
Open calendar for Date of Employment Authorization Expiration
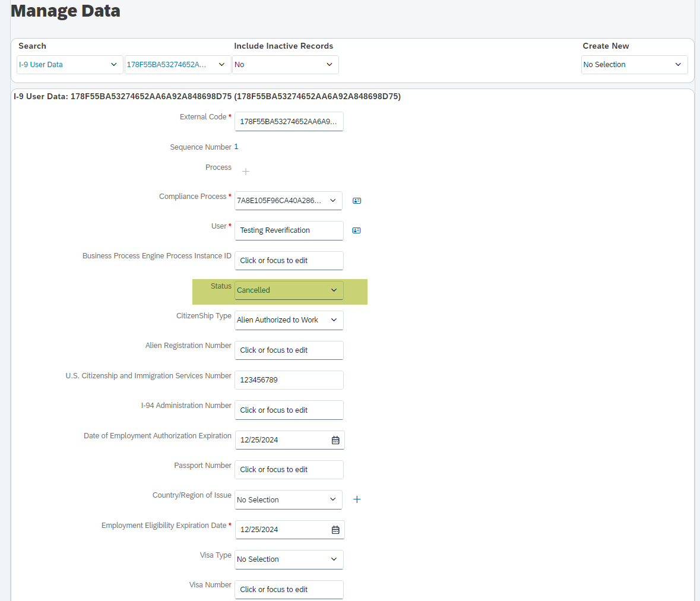[335, 440]
